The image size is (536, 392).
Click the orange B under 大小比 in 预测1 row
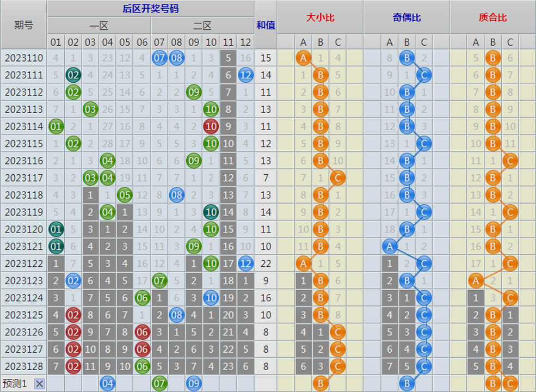(321, 383)
